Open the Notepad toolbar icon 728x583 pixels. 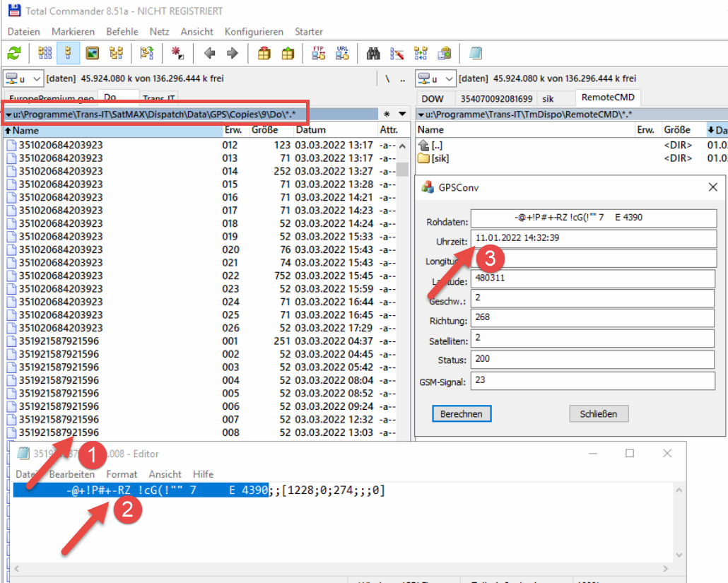point(476,53)
